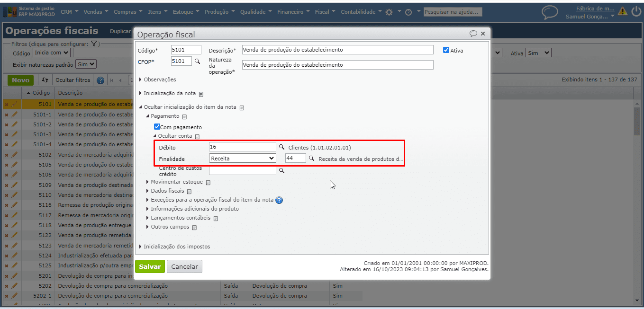This screenshot has height=309, width=644.
Task: Search Finalidade account next to 44 field
Action: click(312, 159)
